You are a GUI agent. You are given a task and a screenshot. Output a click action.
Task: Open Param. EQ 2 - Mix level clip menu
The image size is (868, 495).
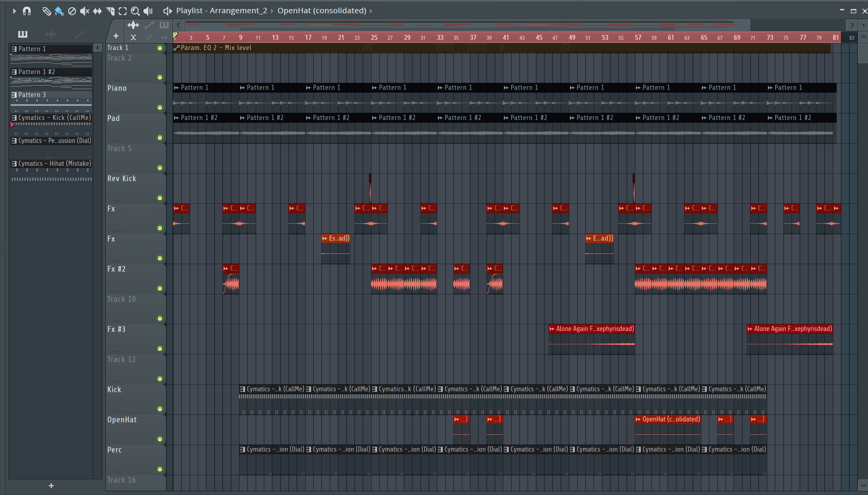176,48
